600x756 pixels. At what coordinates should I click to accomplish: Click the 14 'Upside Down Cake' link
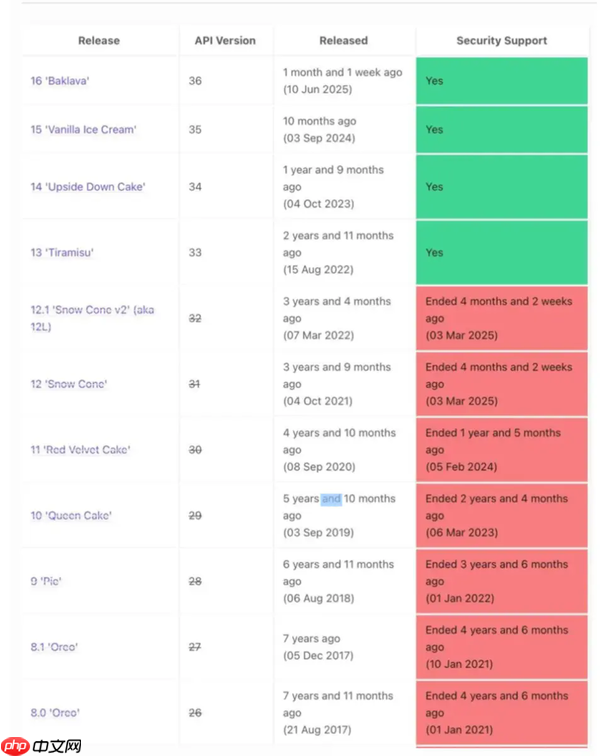pos(87,187)
